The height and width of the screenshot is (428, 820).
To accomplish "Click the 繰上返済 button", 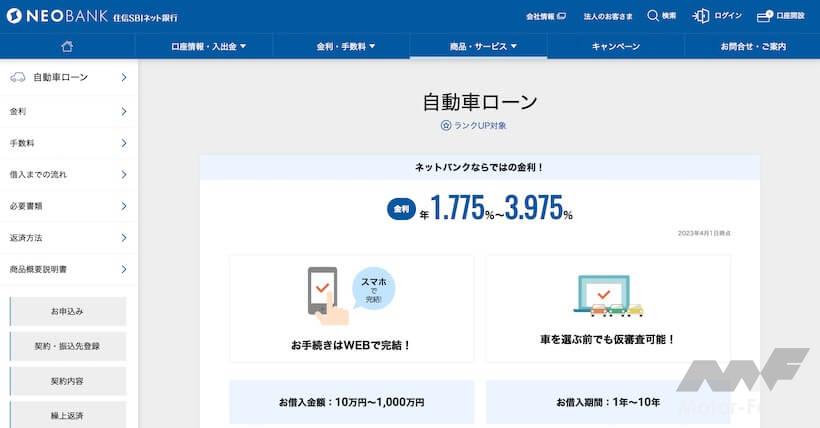I will [x=68, y=415].
